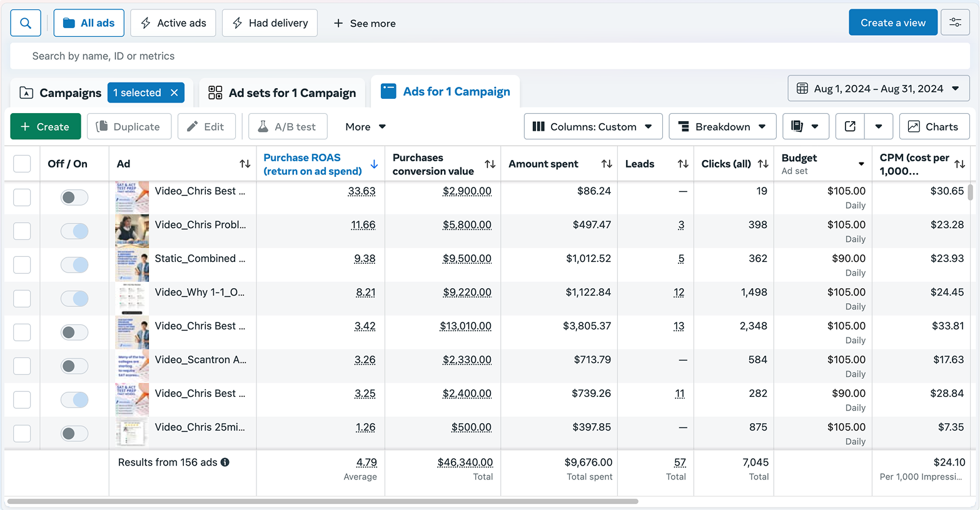Image resolution: width=980 pixels, height=510 pixels.
Task: Open the Breakdown dropdown
Action: 722,126
